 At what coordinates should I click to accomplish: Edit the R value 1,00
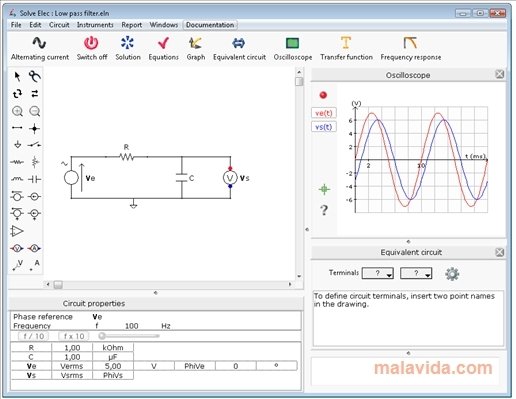pos(72,348)
